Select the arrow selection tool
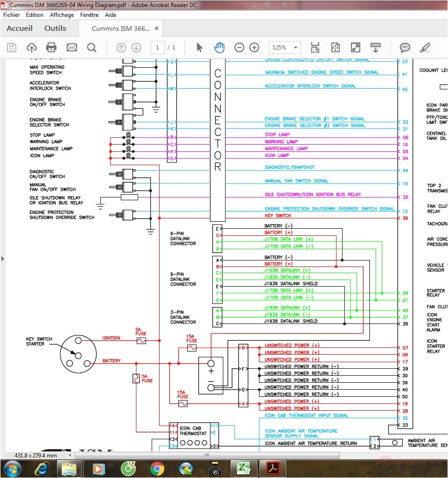Viewport: 448px width, 478px height. tap(199, 47)
